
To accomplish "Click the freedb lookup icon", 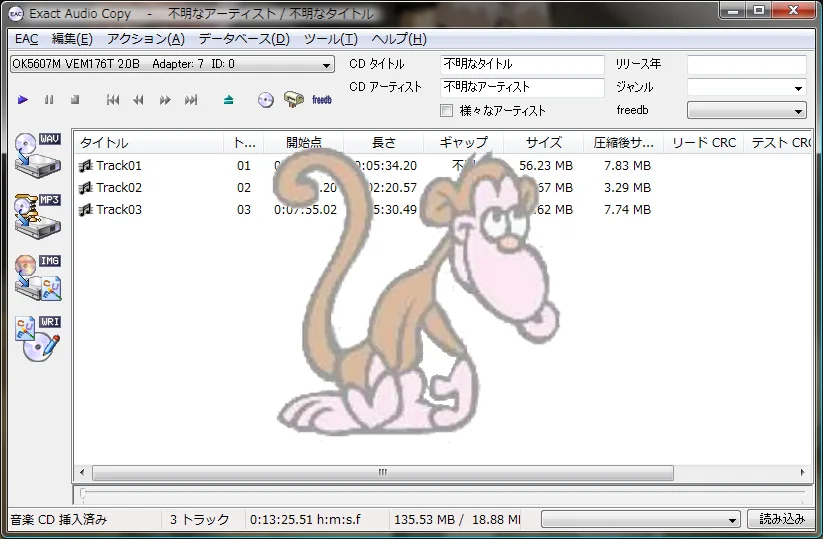I will [x=321, y=100].
